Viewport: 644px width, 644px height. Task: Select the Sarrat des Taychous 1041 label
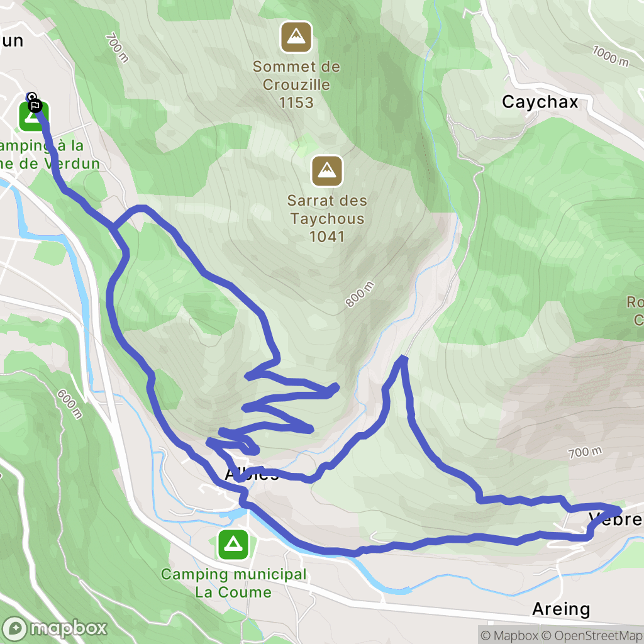(x=327, y=218)
